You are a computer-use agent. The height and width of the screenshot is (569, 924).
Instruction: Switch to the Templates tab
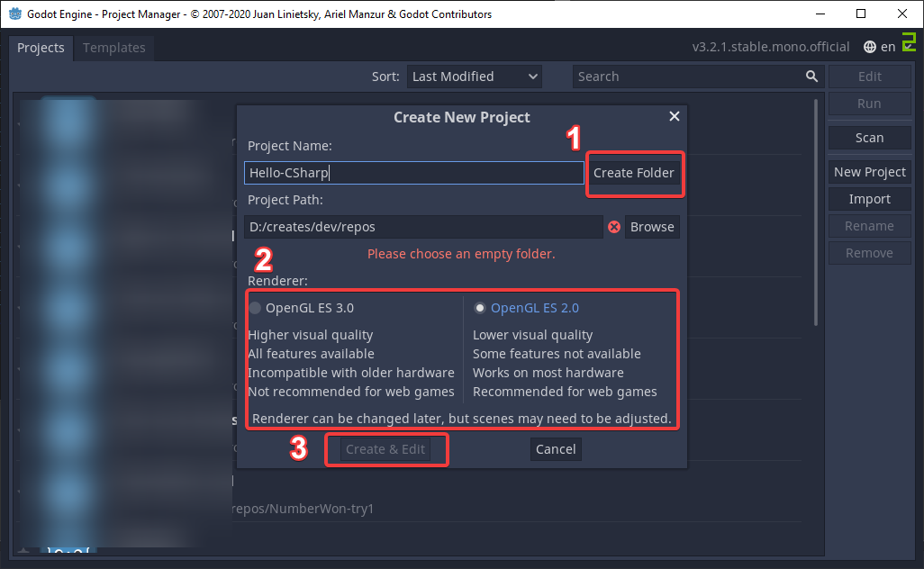click(113, 48)
